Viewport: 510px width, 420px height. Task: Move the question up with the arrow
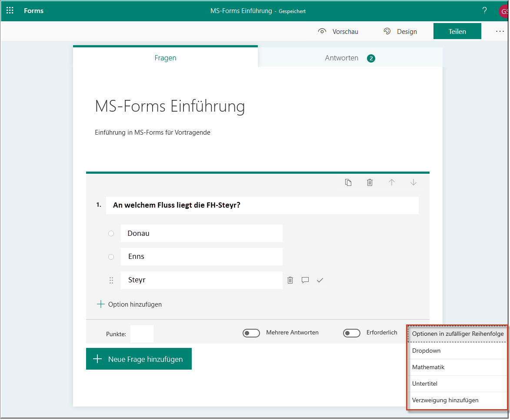pos(392,182)
